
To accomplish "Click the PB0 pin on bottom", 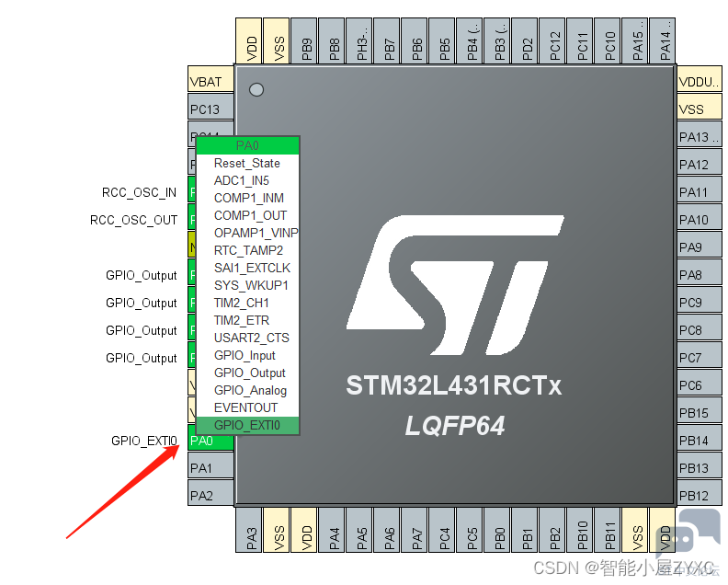I will tap(496, 530).
